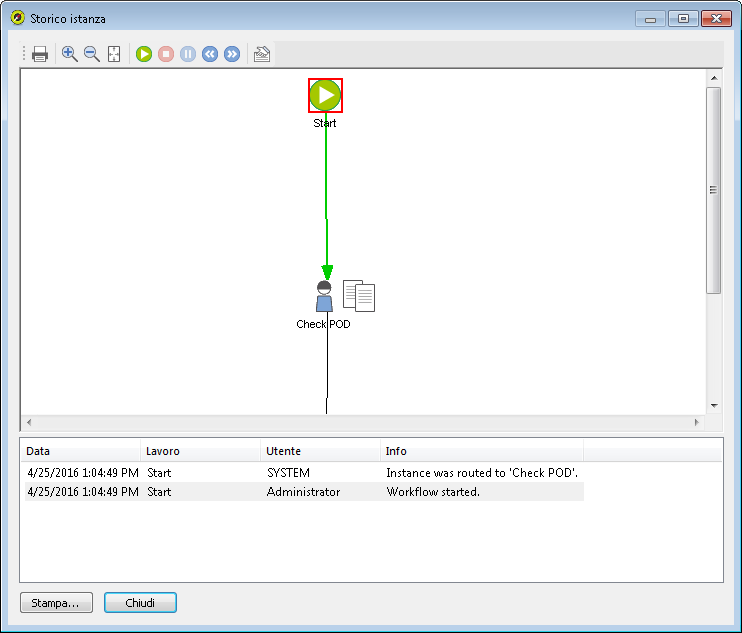
Task: Click horizontal scrollbar right arrow
Action: pyautogui.click(x=696, y=422)
